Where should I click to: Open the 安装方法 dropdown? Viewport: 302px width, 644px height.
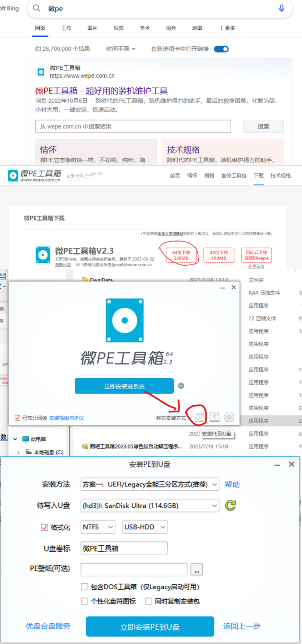(150, 485)
